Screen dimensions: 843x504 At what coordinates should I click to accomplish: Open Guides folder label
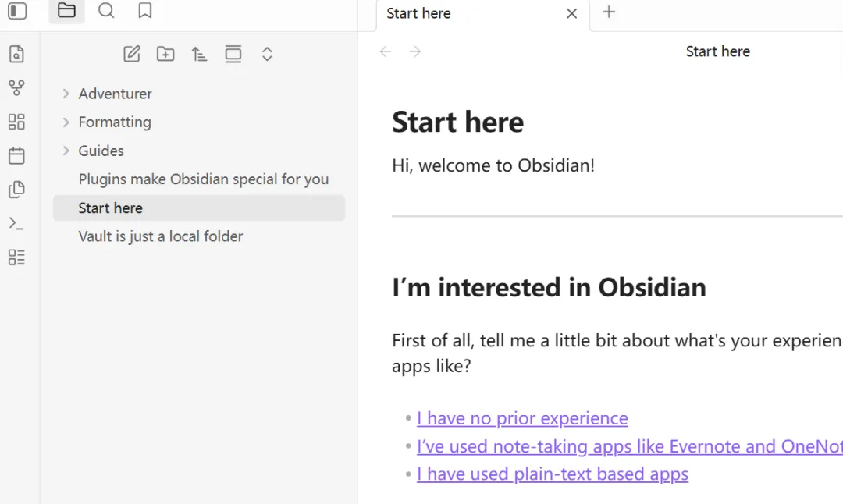101,151
